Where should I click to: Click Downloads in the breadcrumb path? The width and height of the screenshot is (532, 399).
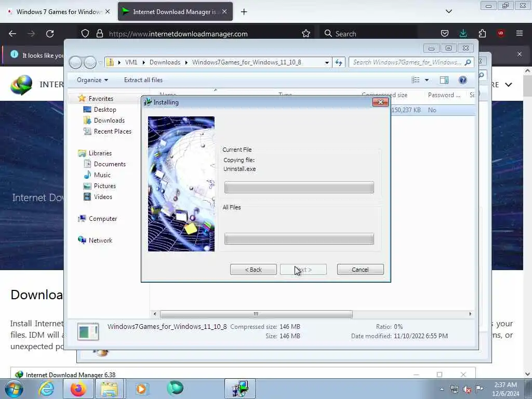pyautogui.click(x=165, y=62)
